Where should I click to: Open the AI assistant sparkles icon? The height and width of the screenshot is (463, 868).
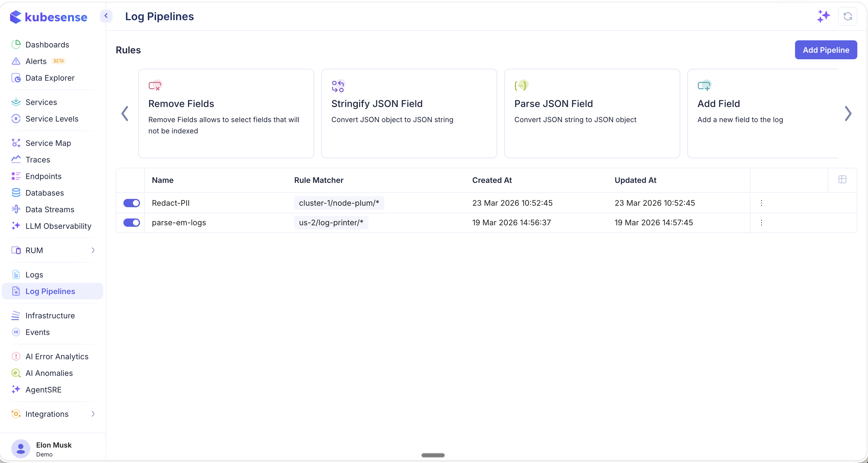[823, 16]
